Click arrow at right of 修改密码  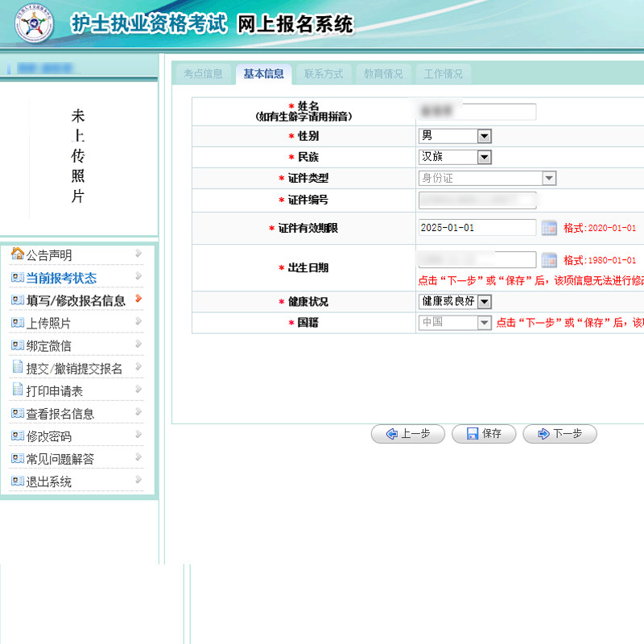[138, 434]
